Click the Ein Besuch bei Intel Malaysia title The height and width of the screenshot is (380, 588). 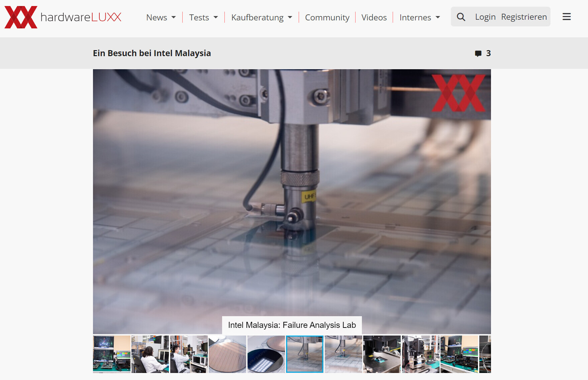tap(152, 53)
